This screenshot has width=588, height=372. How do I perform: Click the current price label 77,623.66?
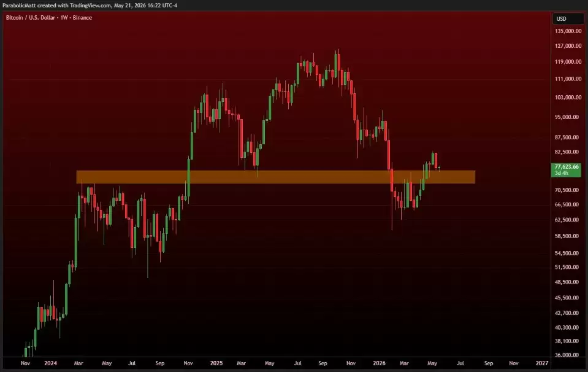click(x=567, y=167)
